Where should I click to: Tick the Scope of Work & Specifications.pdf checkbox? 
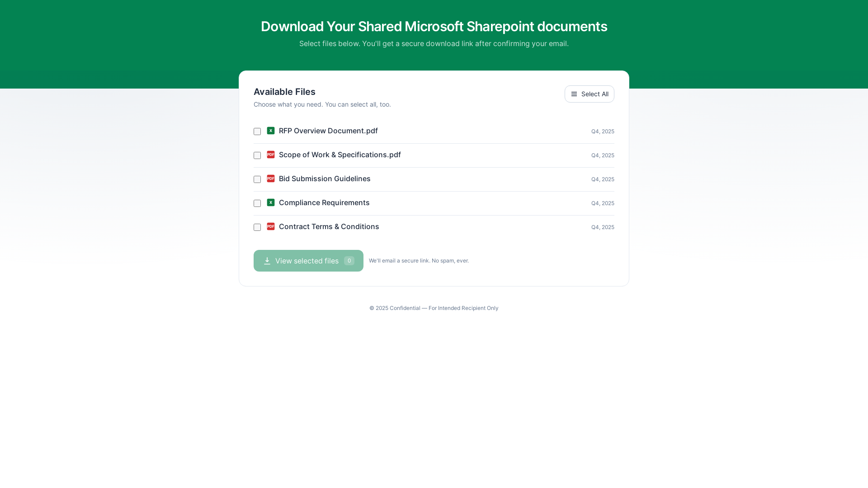[257, 155]
